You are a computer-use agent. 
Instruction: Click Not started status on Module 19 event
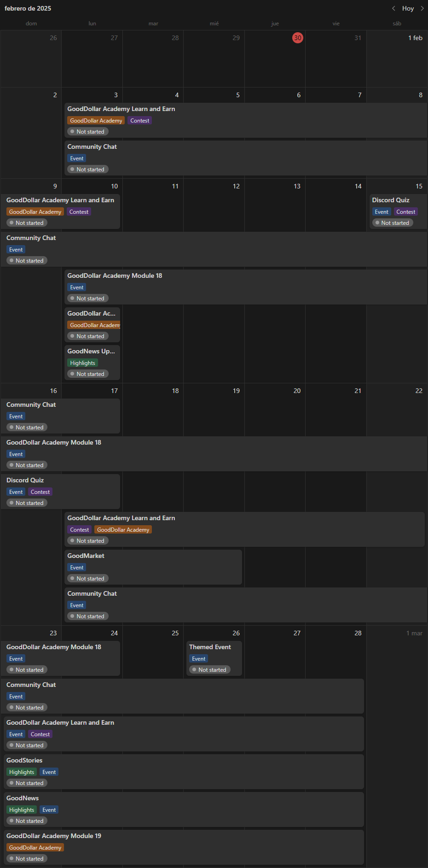point(27,859)
